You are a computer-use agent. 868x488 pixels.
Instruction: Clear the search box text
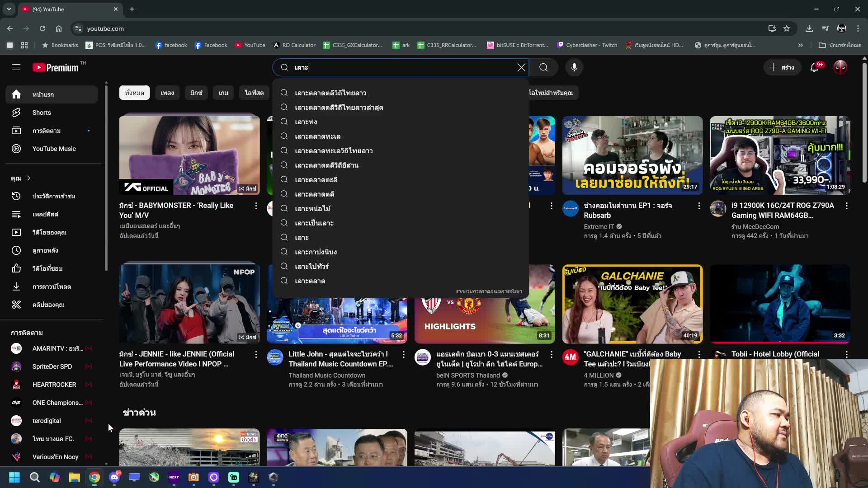(x=521, y=67)
